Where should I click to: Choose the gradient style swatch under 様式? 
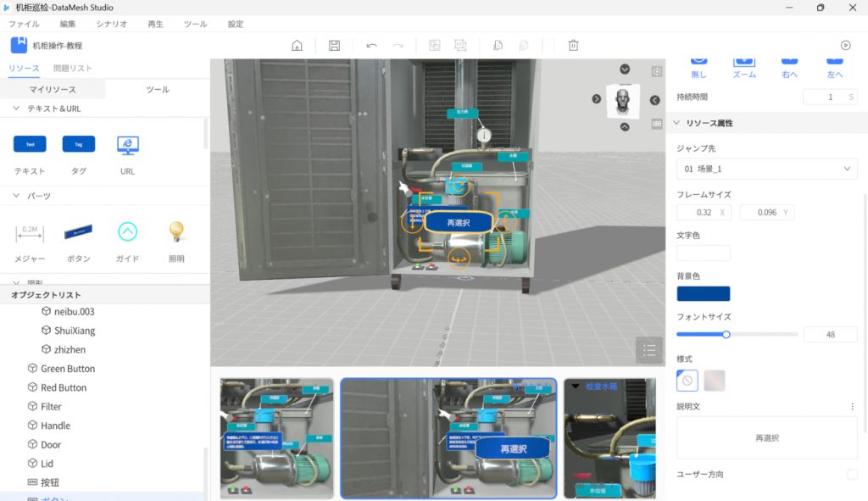tap(715, 381)
